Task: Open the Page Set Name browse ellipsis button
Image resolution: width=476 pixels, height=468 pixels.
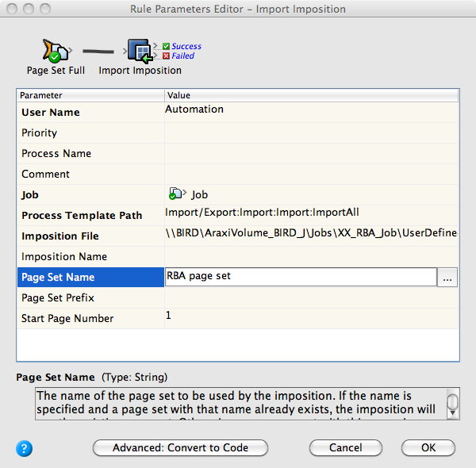Action: tap(447, 277)
